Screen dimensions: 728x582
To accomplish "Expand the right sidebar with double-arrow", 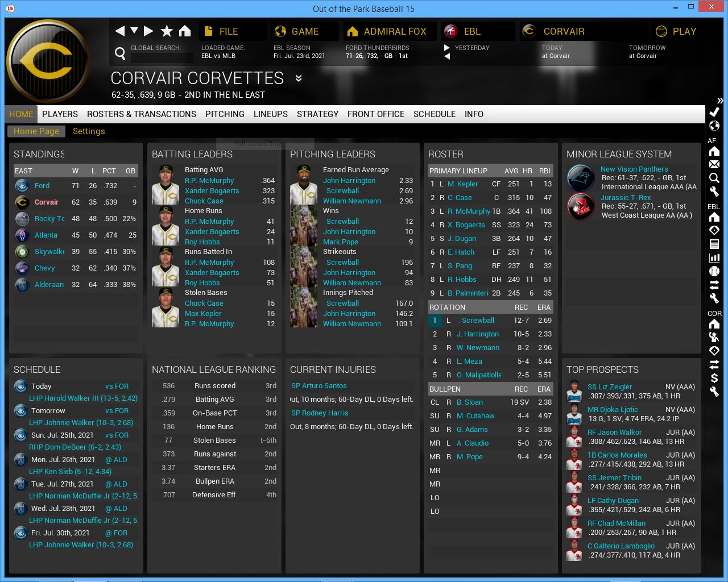I will (x=720, y=100).
